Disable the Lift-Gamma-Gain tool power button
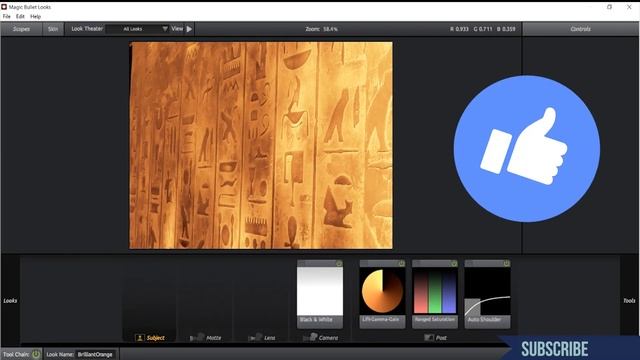Screen dimensions: 640x360 (x=402, y=264)
